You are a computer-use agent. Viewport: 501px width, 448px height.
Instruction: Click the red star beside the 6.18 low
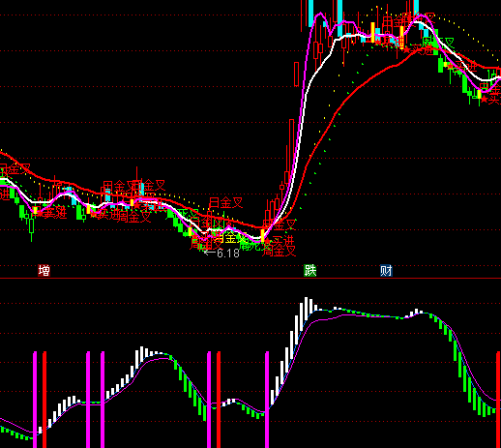pyautogui.click(x=267, y=241)
